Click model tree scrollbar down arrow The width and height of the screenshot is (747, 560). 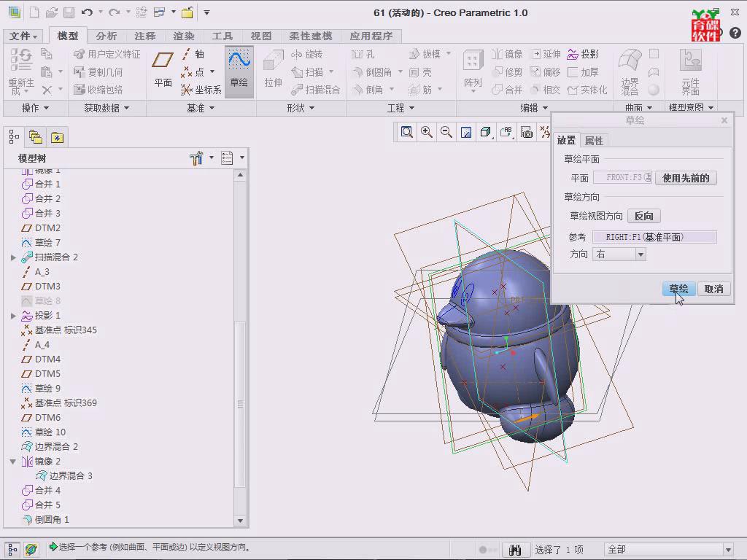240,521
